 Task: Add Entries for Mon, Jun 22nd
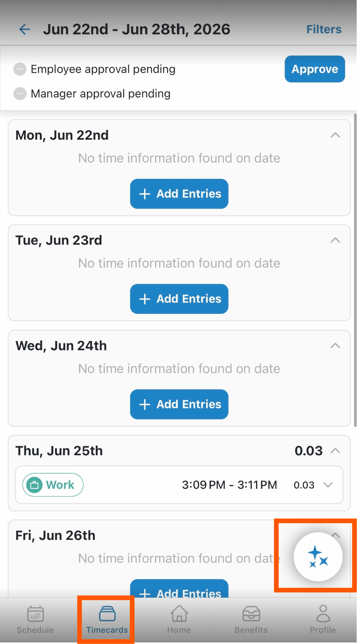point(179,194)
